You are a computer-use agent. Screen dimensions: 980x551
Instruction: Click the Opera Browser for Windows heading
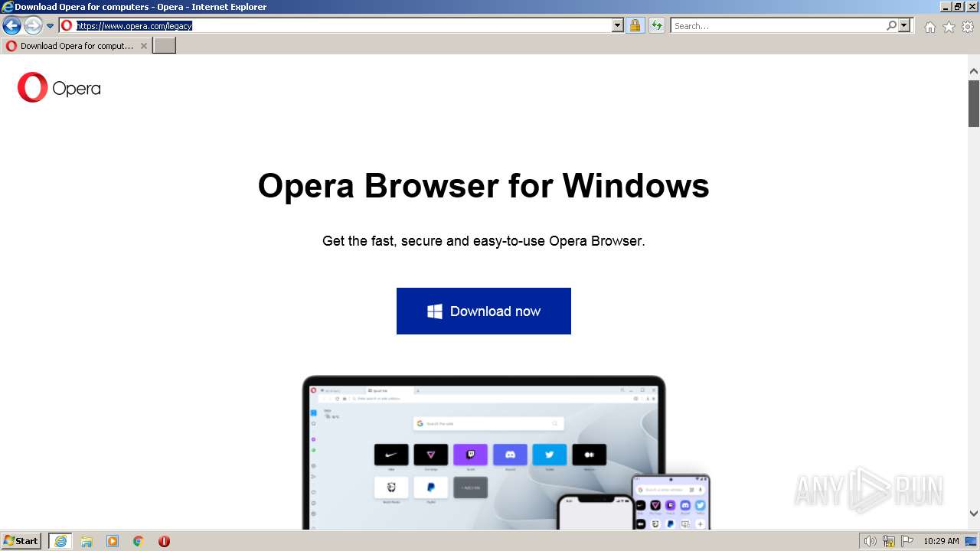484,186
